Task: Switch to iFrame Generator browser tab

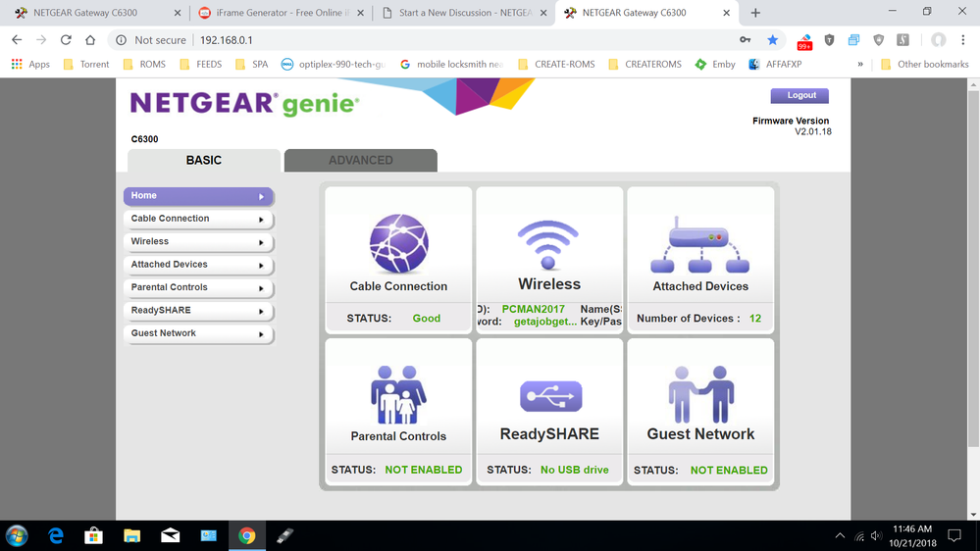Action: click(x=282, y=13)
